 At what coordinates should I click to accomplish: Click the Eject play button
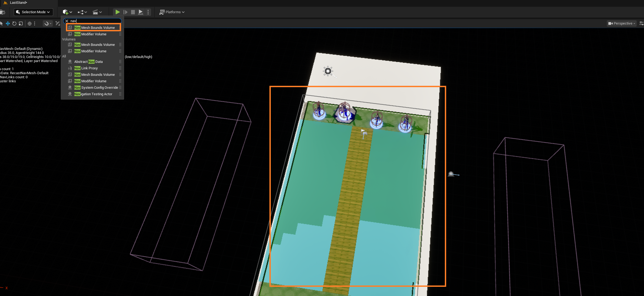(141, 12)
